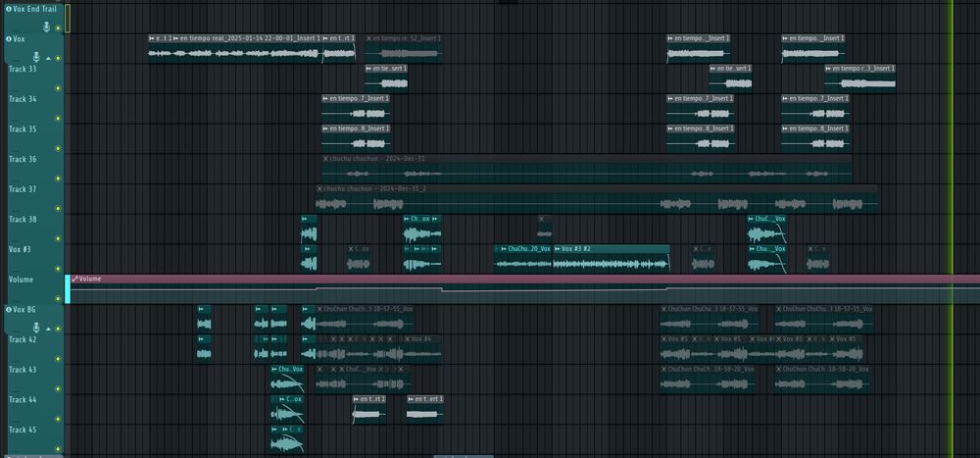Select the Track 43 header

click(x=33, y=378)
